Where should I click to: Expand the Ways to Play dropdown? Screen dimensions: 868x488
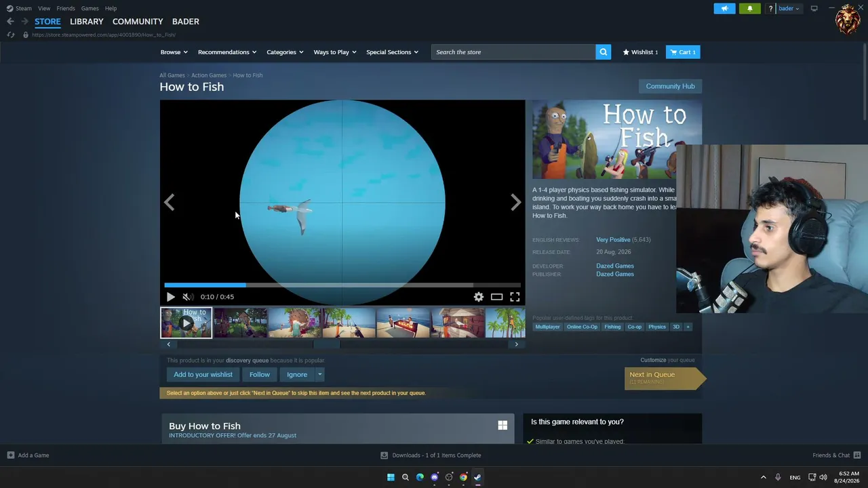tap(335, 52)
